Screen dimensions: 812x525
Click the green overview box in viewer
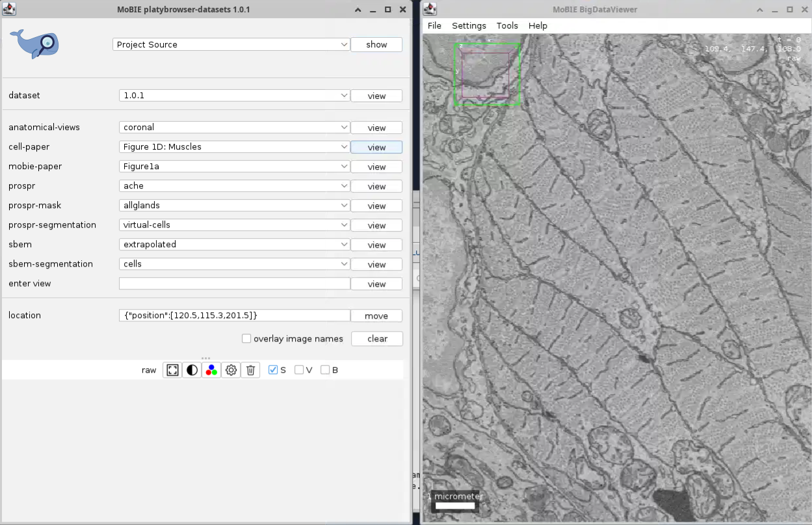(x=486, y=74)
